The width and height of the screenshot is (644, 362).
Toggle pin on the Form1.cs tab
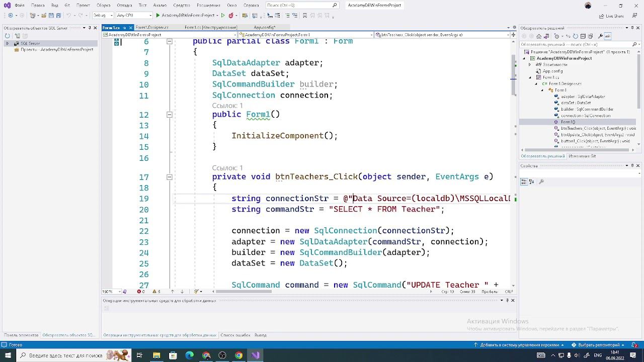tap(124, 28)
